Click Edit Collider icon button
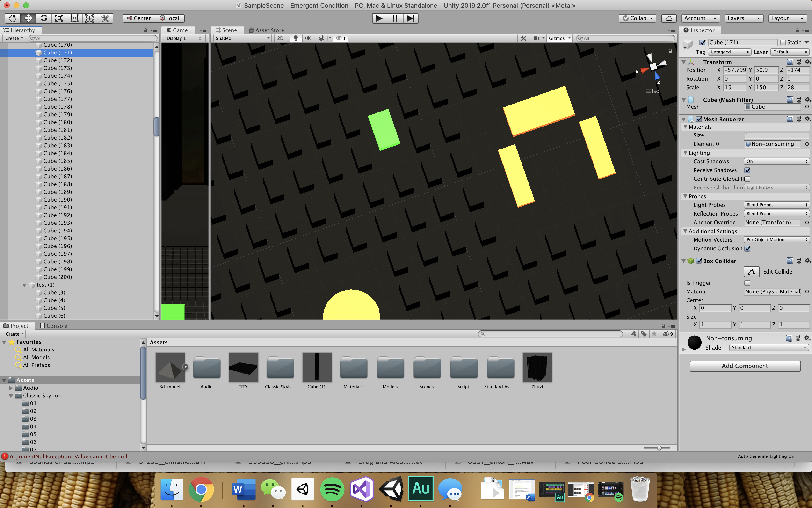812x508 pixels. click(752, 271)
